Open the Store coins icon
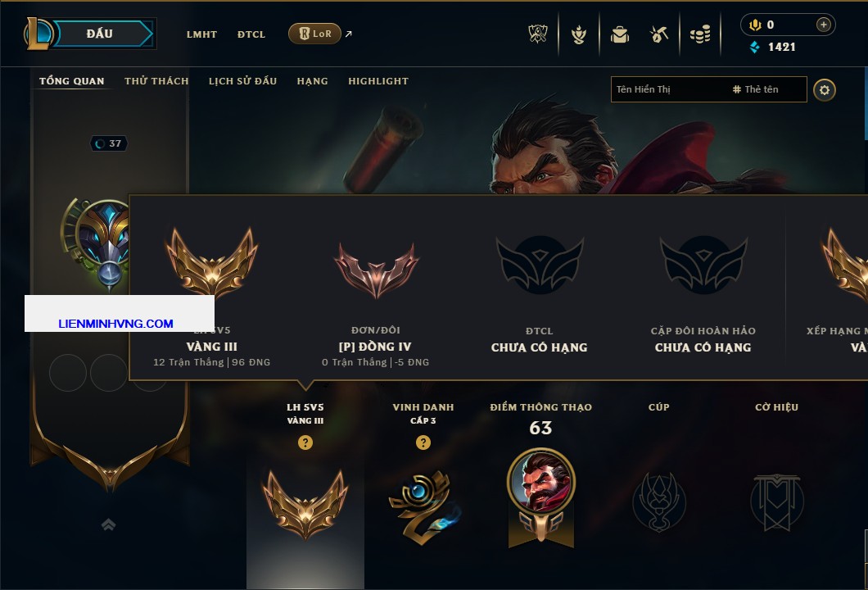The height and width of the screenshot is (590, 868). (700, 34)
